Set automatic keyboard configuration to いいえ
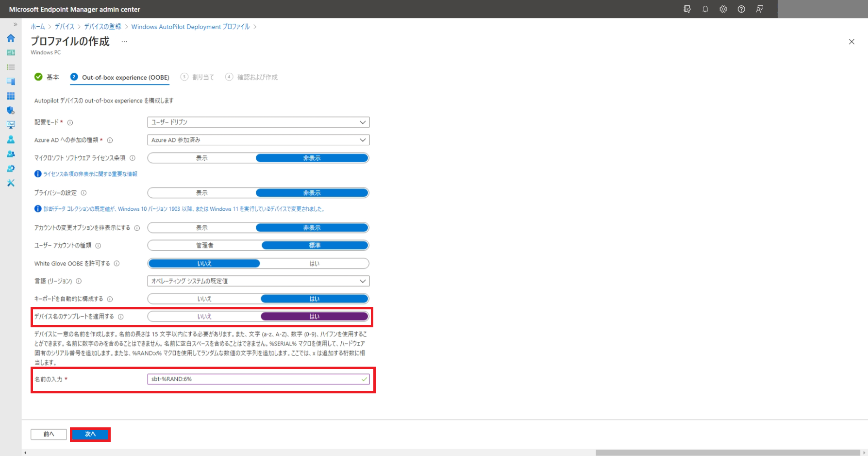868x456 pixels. (x=204, y=299)
